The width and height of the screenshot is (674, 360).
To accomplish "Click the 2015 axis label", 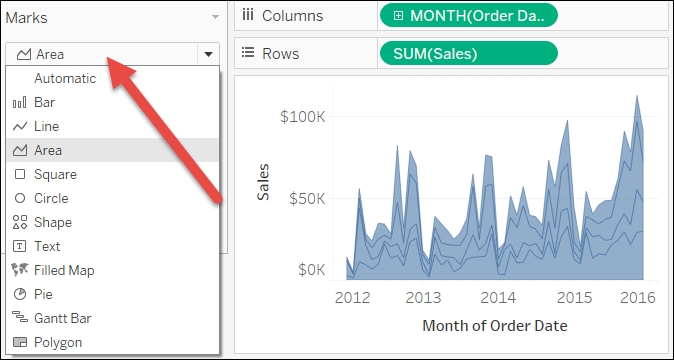I will pos(574,298).
